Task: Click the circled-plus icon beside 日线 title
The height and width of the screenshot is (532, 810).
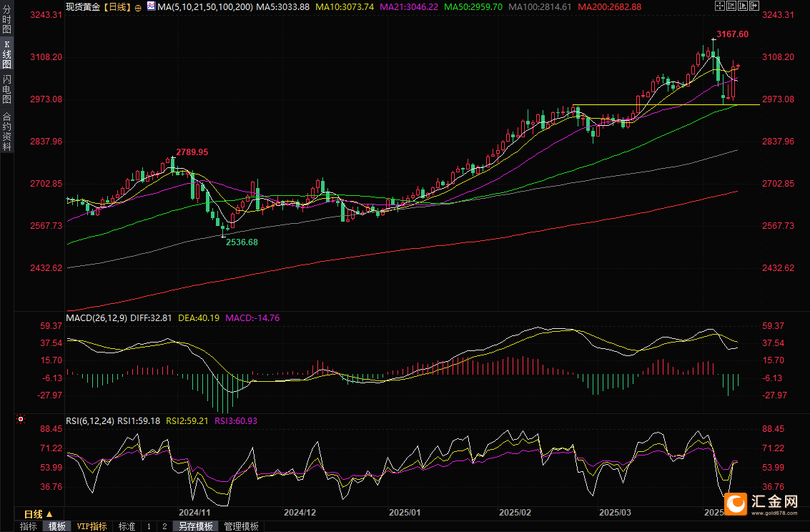Action: pyautogui.click(x=138, y=7)
